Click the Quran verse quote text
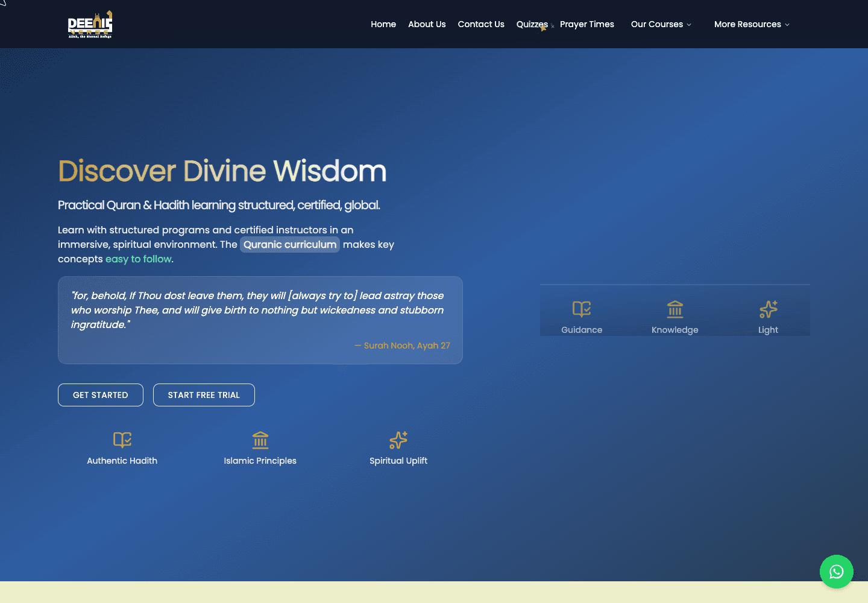Image resolution: width=868 pixels, height=603 pixels. point(257,310)
